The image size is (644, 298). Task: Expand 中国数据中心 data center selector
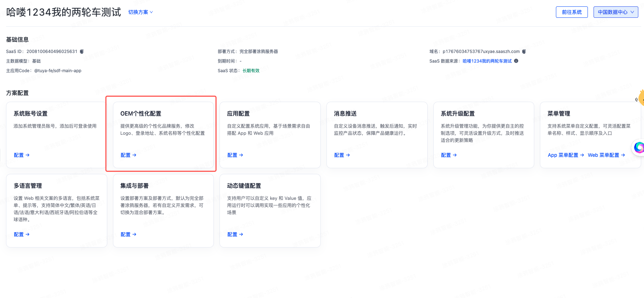[616, 12]
